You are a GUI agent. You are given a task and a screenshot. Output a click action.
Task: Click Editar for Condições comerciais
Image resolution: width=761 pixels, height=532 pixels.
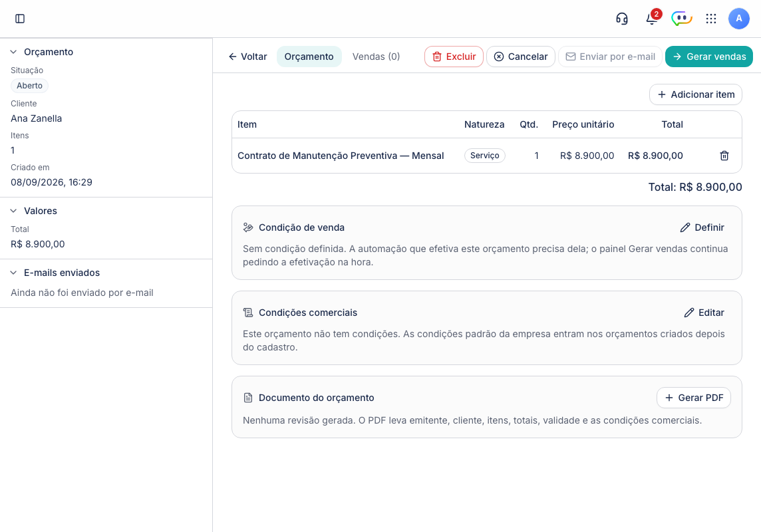(x=704, y=313)
